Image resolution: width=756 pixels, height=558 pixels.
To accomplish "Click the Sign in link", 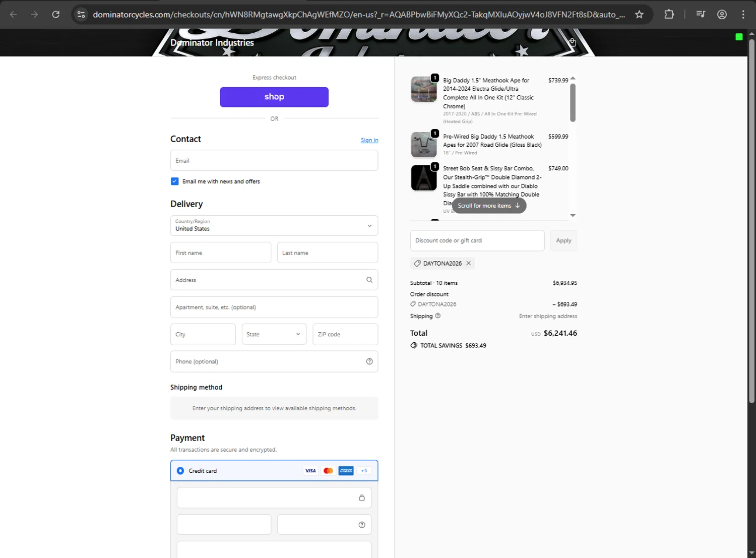I will [x=369, y=140].
